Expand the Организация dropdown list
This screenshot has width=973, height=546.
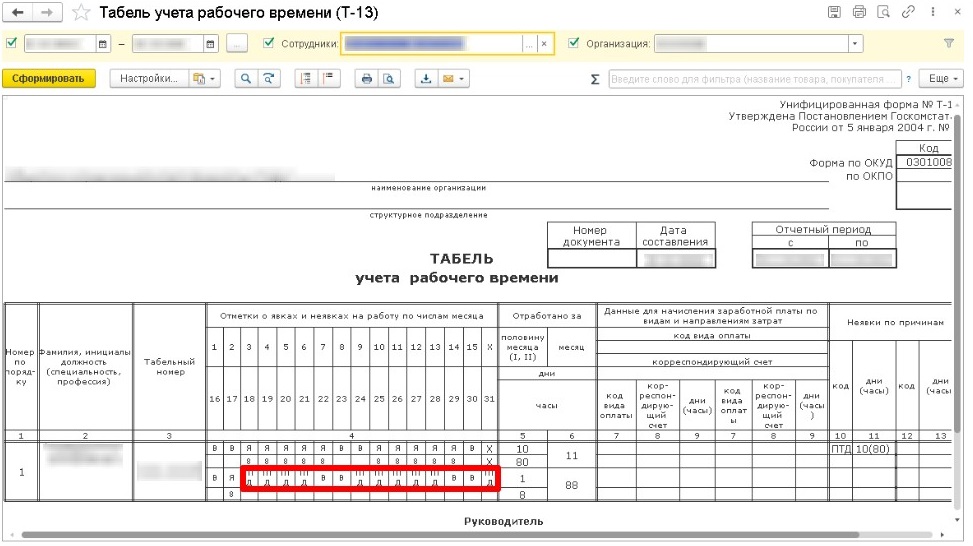855,43
